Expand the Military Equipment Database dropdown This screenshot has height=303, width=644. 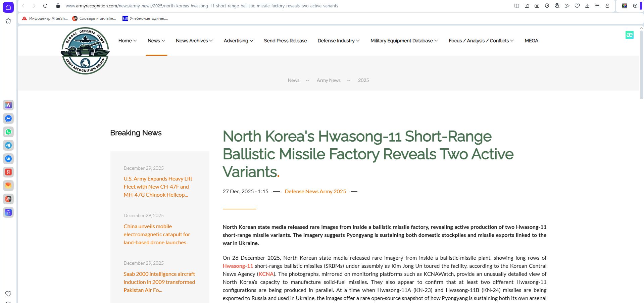404,41
